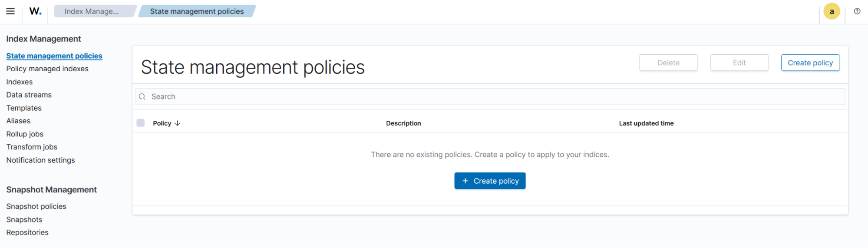This screenshot has height=248, width=868.
Task: Click the magnifier icon in the search bar
Action: tap(142, 97)
